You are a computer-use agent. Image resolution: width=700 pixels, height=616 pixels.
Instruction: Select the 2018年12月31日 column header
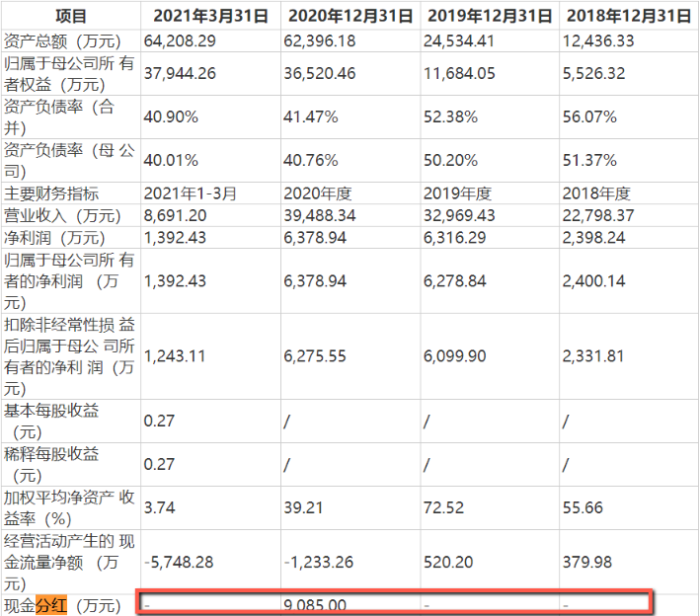629,16
